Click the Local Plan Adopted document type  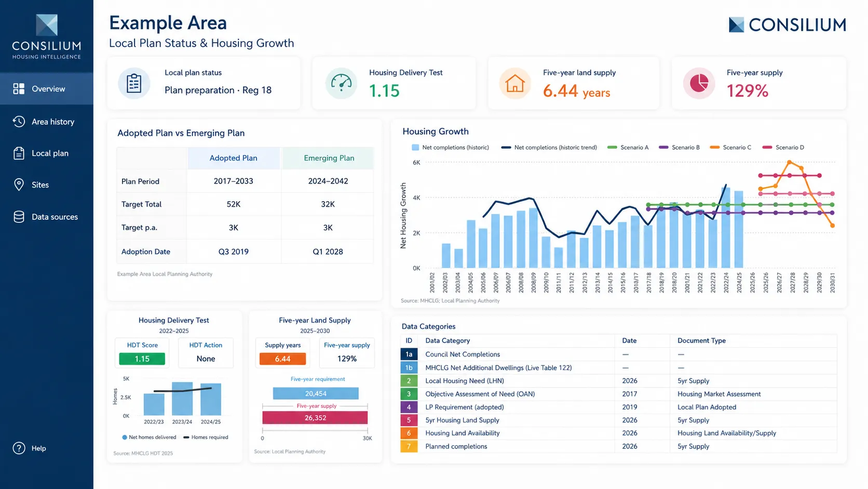click(x=707, y=407)
